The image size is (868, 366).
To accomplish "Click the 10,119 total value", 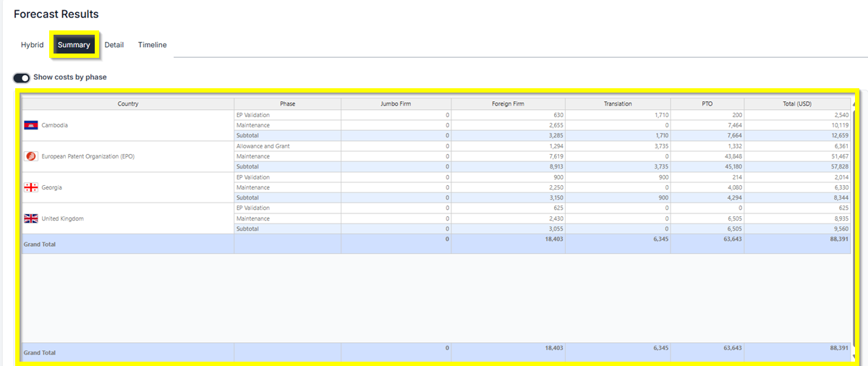I will click(x=840, y=125).
